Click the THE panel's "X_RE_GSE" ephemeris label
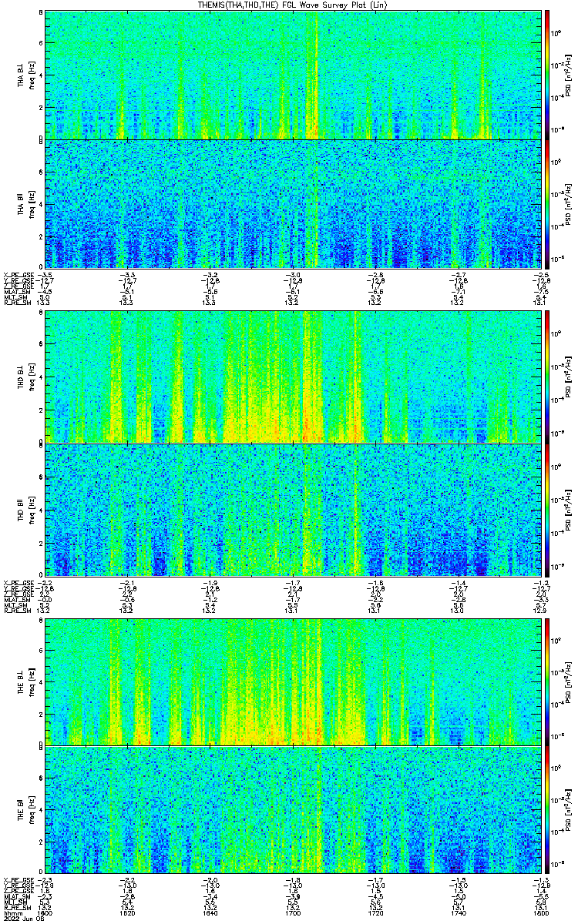 [18, 879]
